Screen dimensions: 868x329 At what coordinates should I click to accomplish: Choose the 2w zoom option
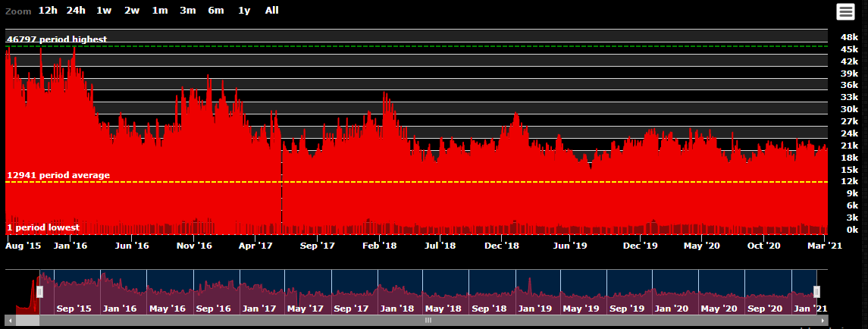click(x=132, y=11)
